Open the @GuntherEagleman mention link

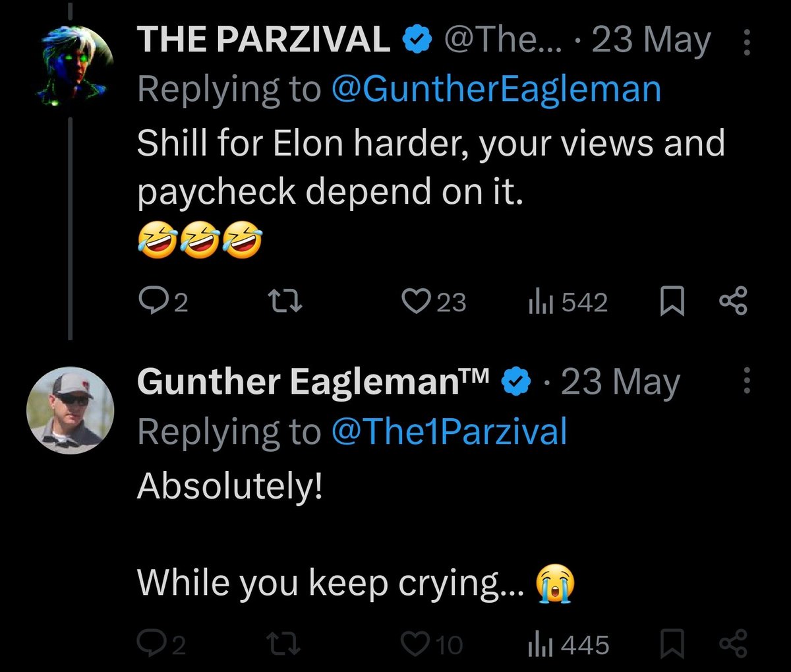click(x=496, y=89)
